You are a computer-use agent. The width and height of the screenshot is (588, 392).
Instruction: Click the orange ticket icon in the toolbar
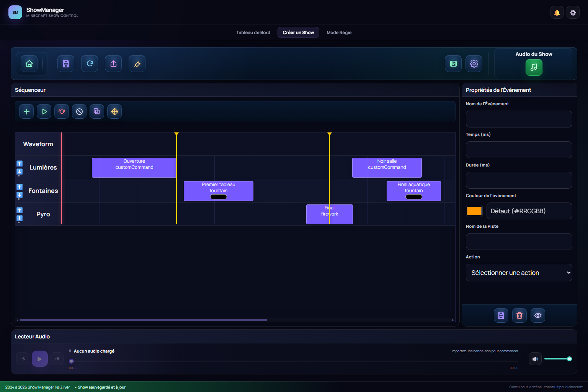[x=137, y=64]
